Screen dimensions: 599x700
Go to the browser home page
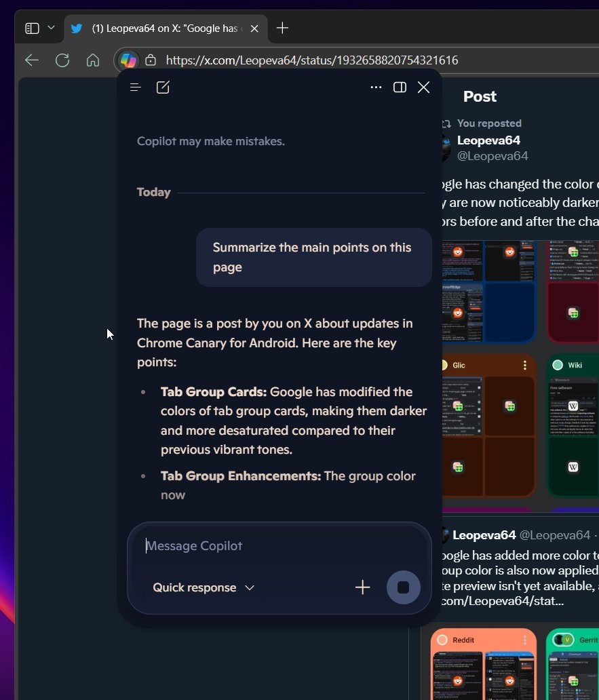coord(93,60)
